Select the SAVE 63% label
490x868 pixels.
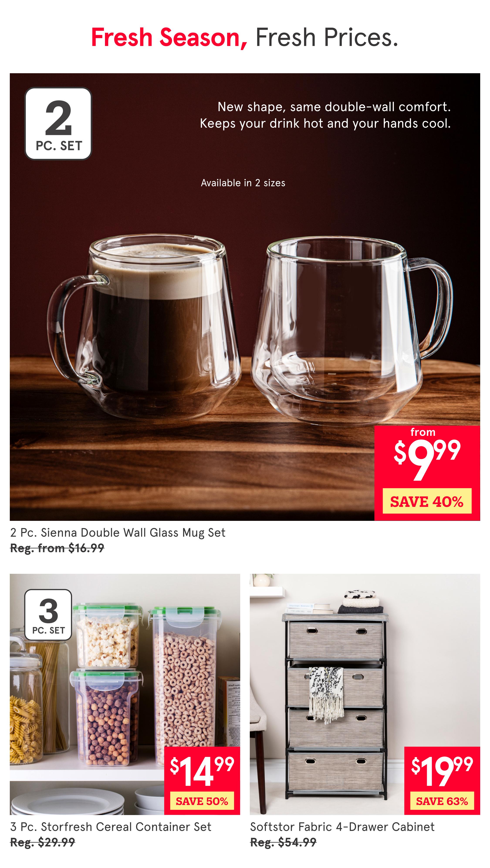[442, 801]
